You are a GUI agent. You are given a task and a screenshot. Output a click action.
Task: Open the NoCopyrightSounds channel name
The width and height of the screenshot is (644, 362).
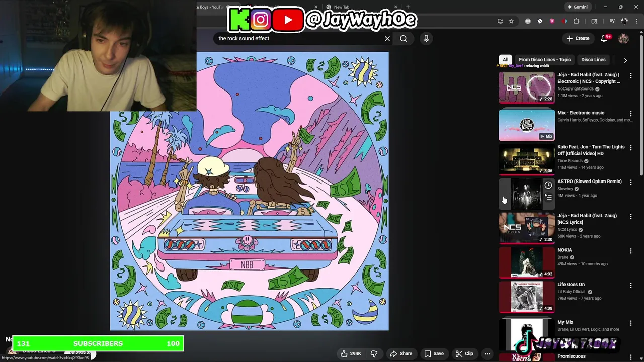576,89
